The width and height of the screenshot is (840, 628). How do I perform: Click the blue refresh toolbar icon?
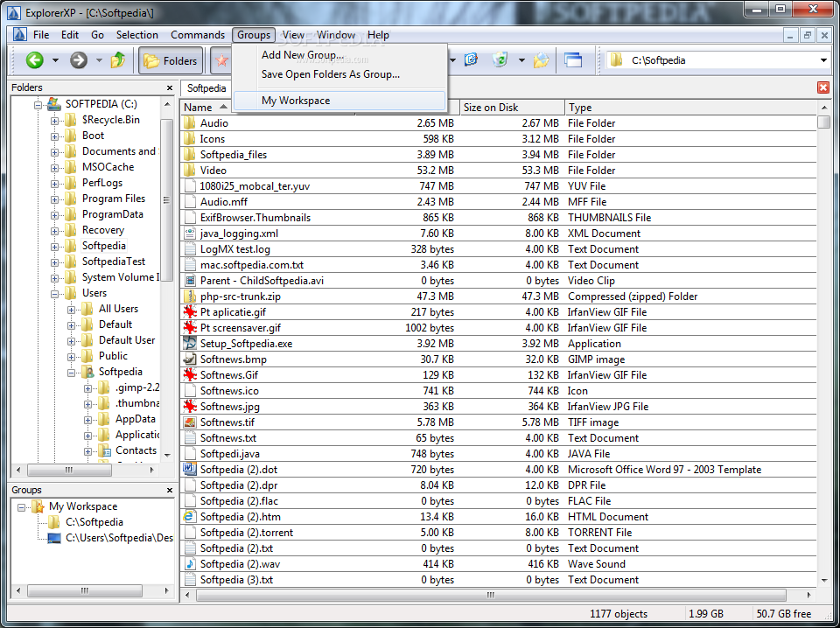[x=471, y=60]
